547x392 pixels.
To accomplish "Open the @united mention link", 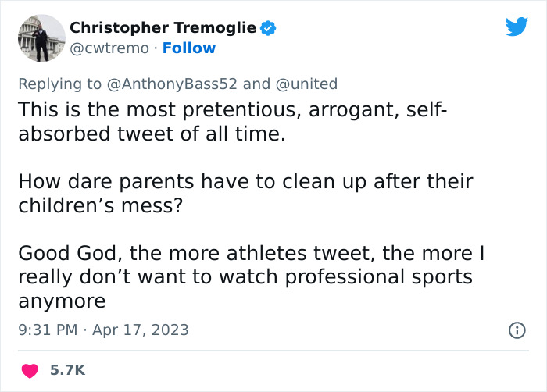I will (x=309, y=84).
